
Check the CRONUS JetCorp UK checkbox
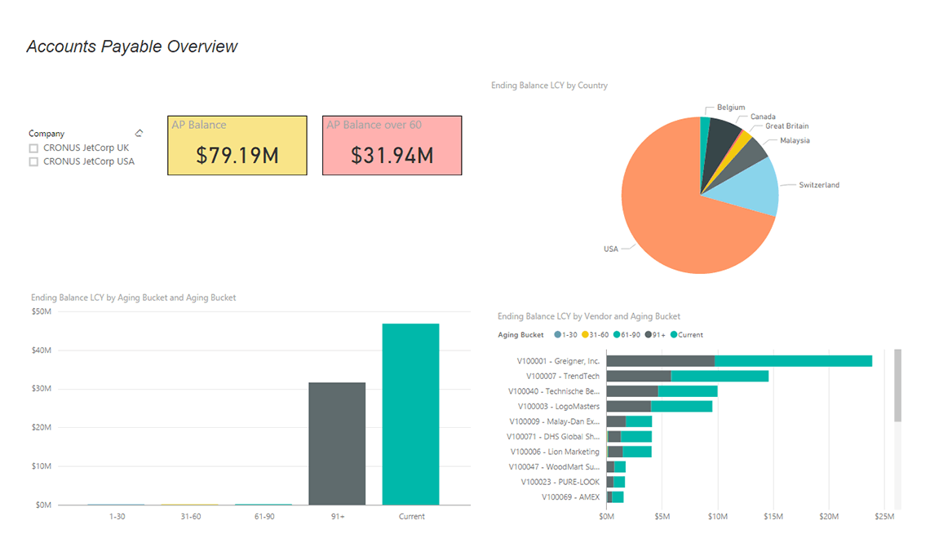click(33, 148)
